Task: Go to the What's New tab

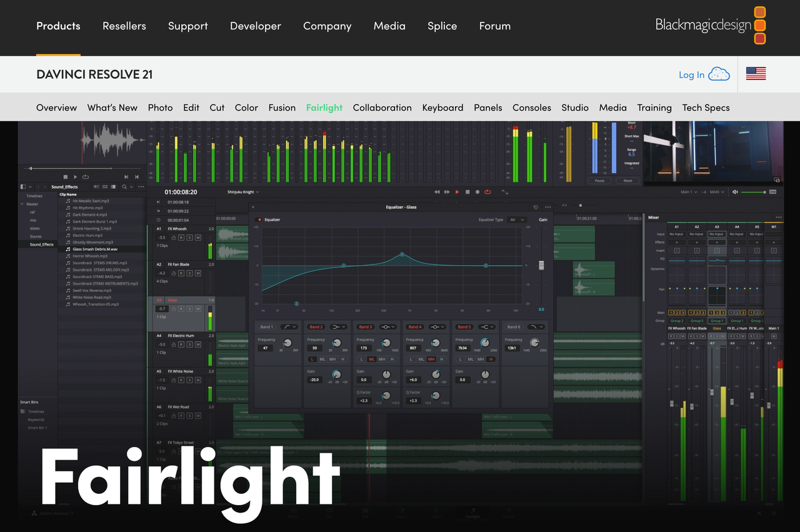Action: pyautogui.click(x=112, y=108)
